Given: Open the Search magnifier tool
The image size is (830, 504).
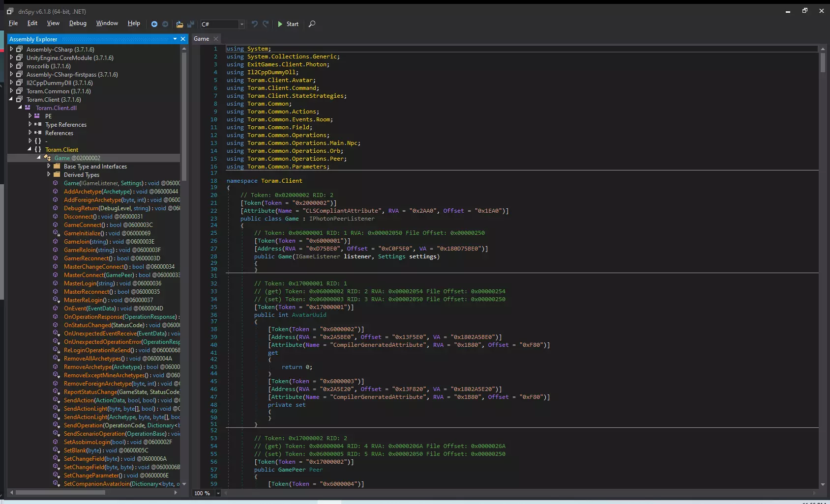Looking at the screenshot, I should point(312,24).
